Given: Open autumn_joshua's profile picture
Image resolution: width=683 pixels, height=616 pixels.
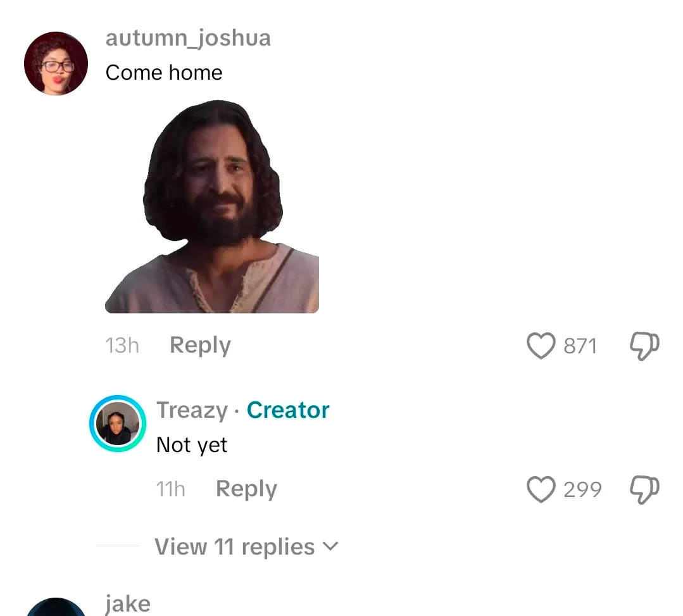Looking at the screenshot, I should 56,64.
